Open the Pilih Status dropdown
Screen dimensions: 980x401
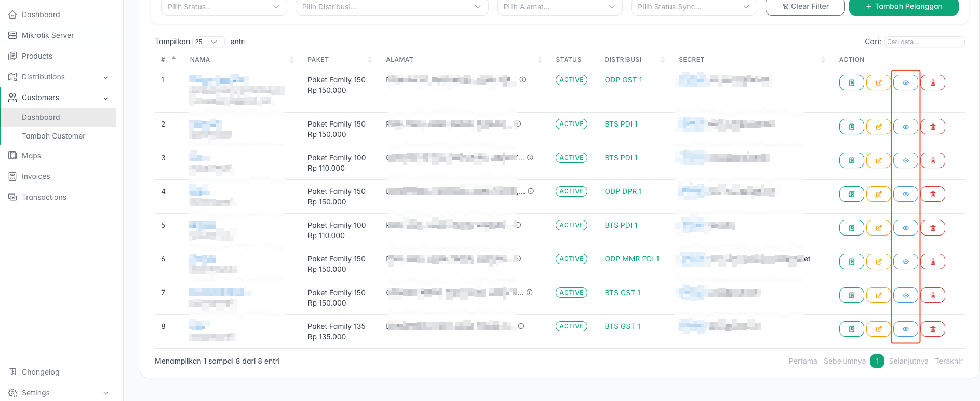223,7
